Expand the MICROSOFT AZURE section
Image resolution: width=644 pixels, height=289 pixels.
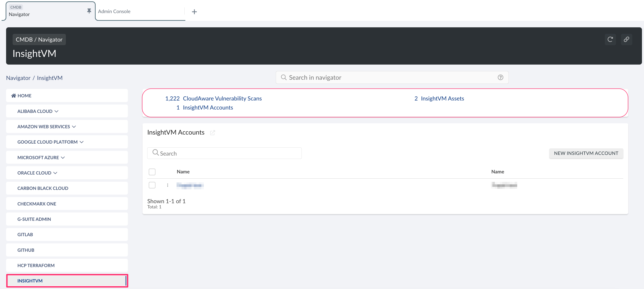coord(63,157)
